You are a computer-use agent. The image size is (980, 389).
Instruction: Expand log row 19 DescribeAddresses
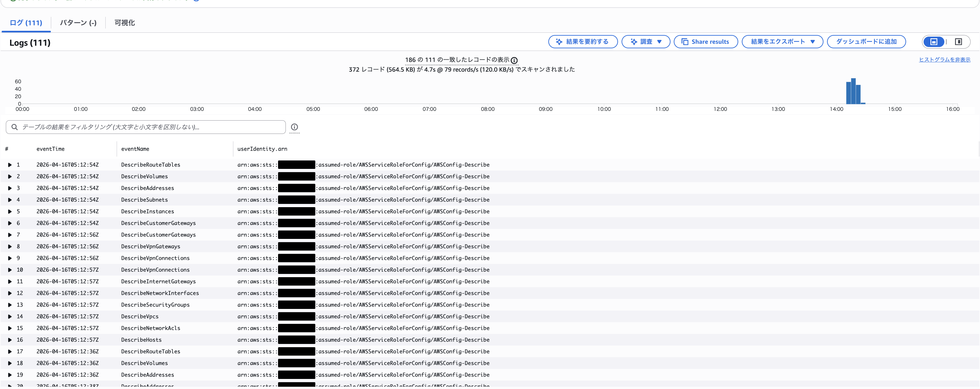10,375
